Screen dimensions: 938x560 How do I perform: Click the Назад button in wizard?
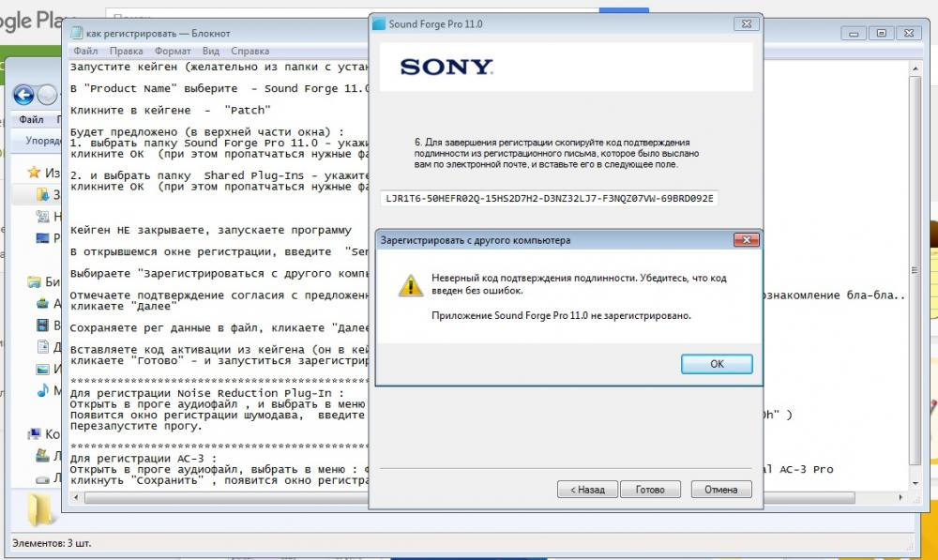pos(587,490)
